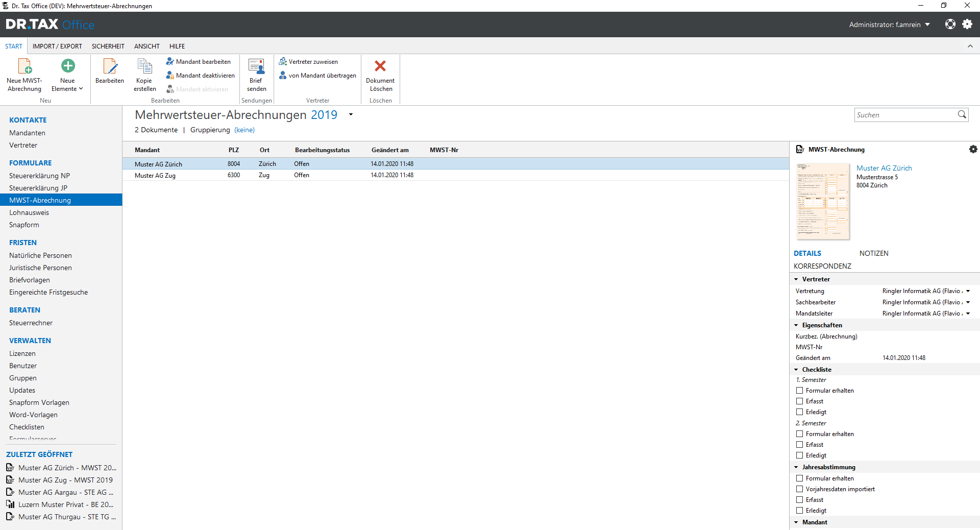This screenshot has height=530, width=980.
Task: Check 1. Semester Formular erhalten
Action: (x=800, y=391)
